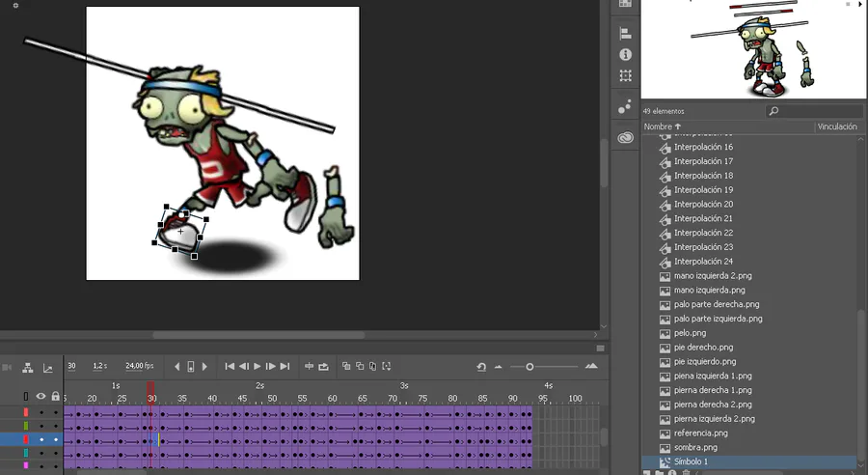
Task: Toggle lock for all layers with the padlock
Action: [55, 396]
